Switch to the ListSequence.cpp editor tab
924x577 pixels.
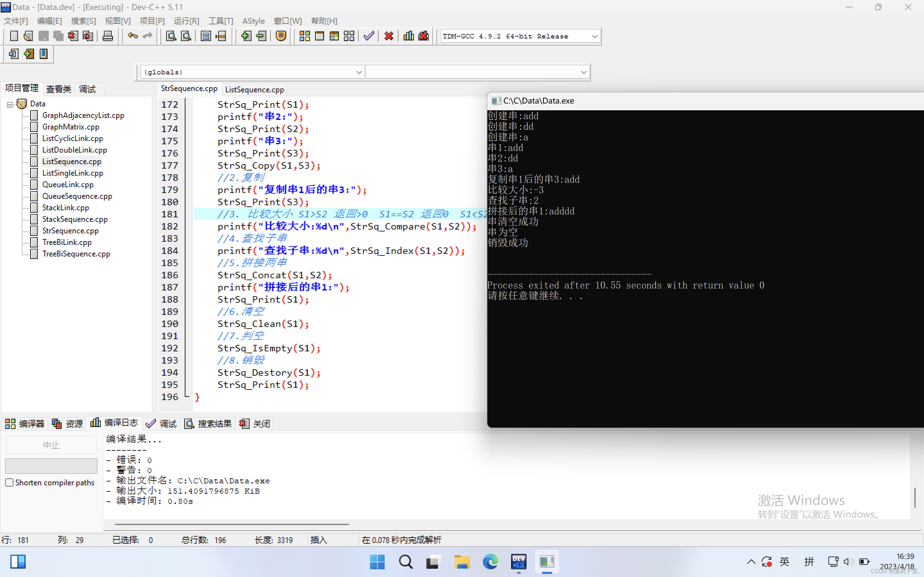(x=254, y=89)
